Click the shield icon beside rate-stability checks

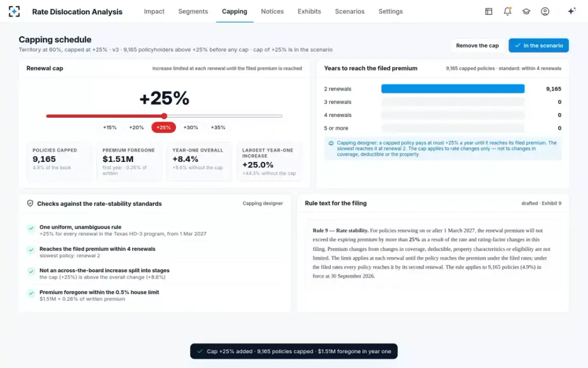coord(30,203)
